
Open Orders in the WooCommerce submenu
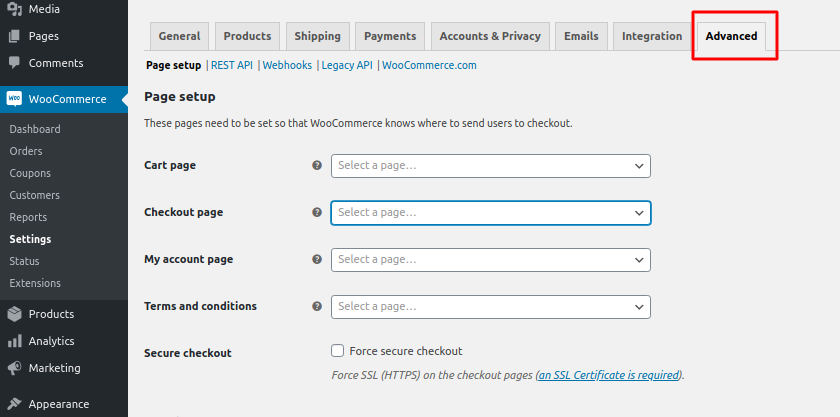click(x=26, y=151)
